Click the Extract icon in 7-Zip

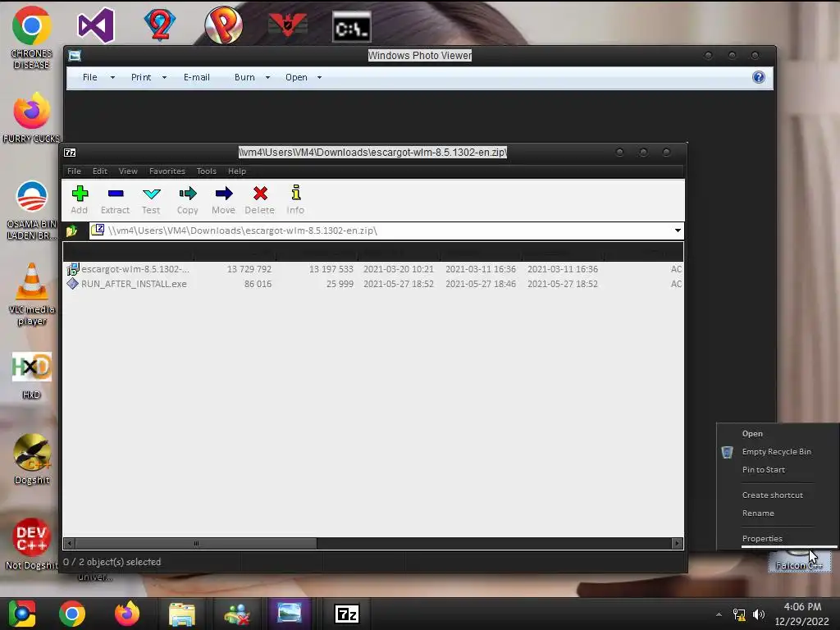coord(115,199)
